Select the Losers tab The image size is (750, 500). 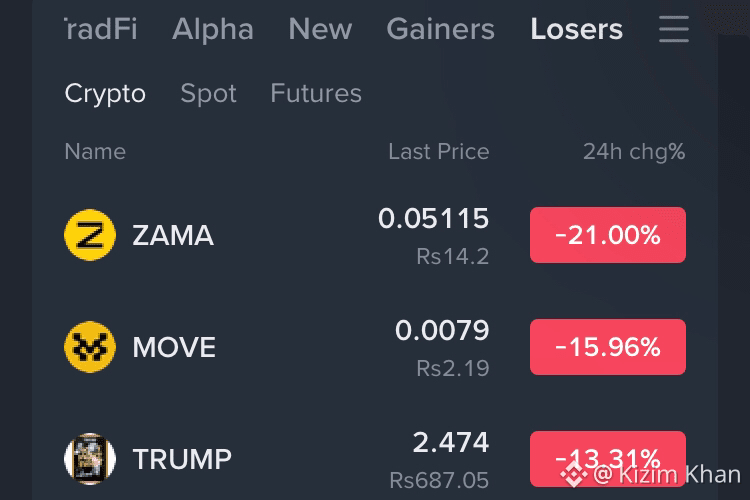576,29
